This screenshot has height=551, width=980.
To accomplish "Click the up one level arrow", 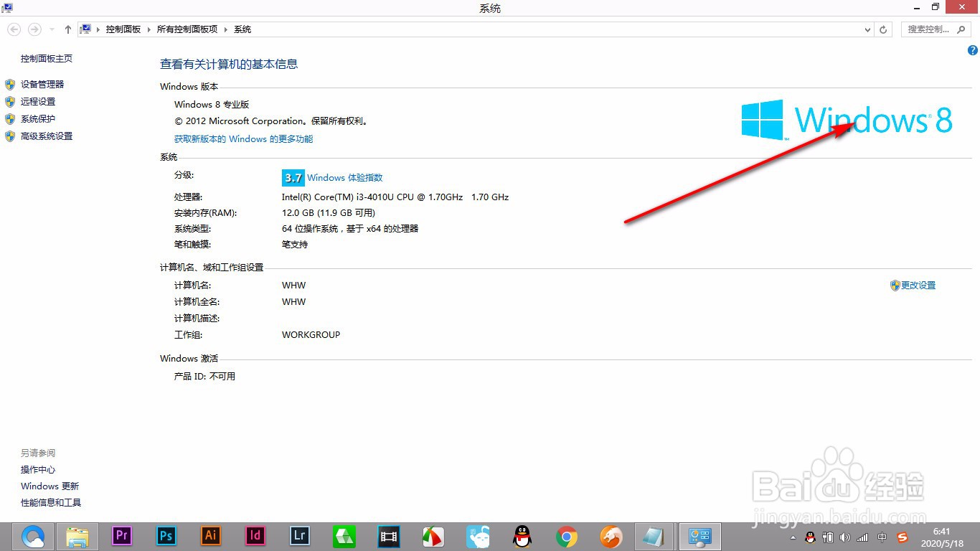I will pyautogui.click(x=68, y=29).
